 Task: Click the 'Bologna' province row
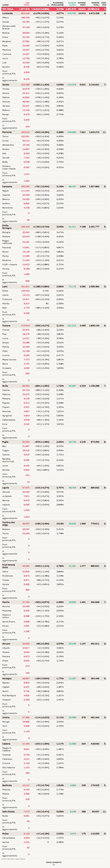point(54,232)
